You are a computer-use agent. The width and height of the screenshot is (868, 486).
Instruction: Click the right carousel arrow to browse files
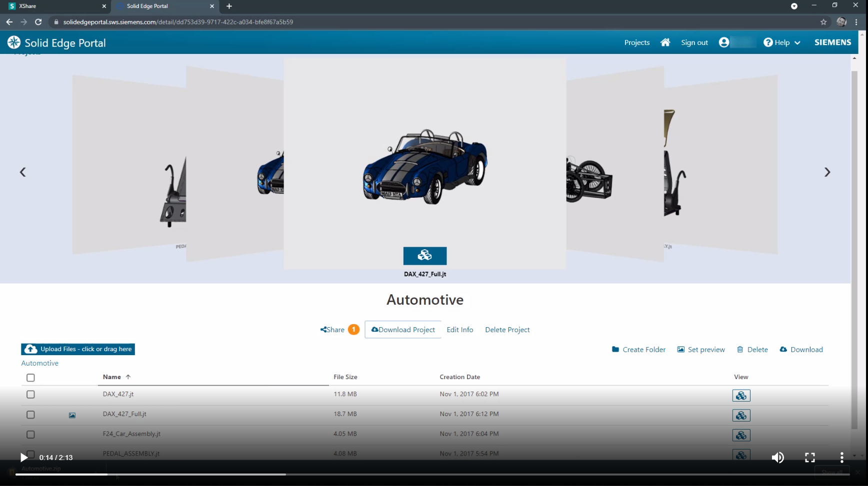pos(827,172)
